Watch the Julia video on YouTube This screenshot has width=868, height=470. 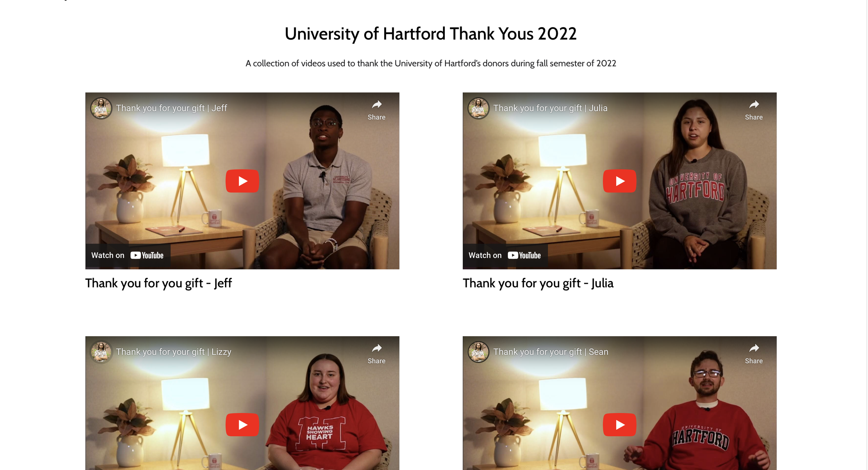pyautogui.click(x=505, y=255)
